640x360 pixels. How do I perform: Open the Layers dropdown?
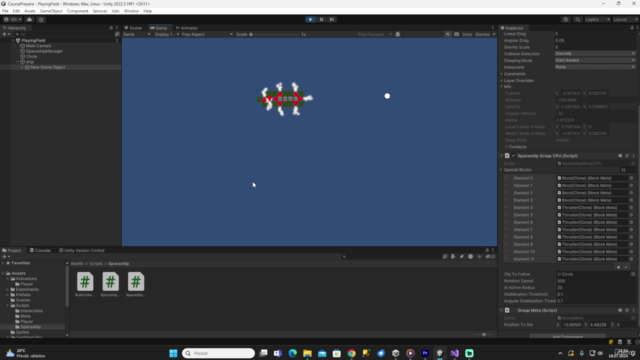click(x=597, y=19)
